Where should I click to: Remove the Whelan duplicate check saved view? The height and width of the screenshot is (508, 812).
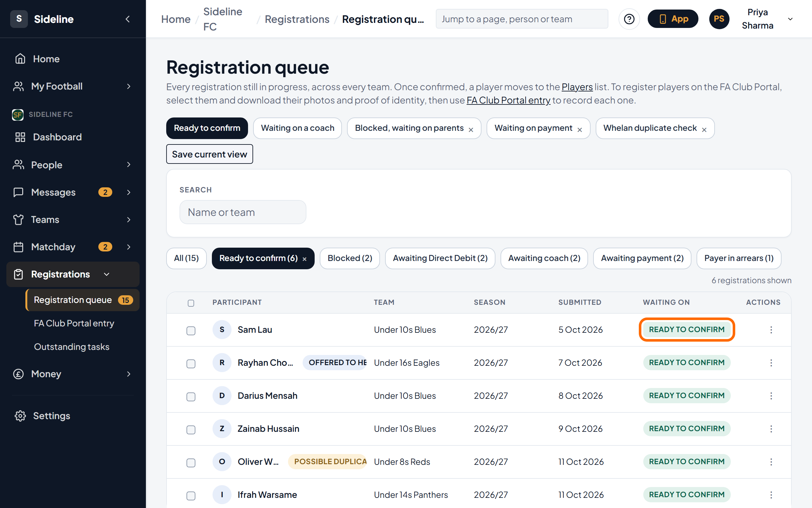[704, 130]
